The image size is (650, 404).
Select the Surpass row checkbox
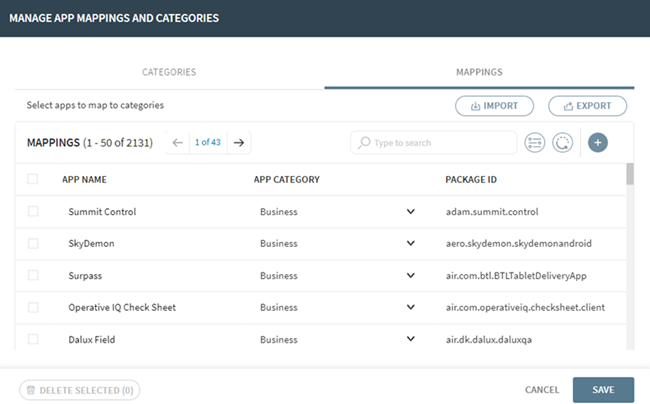(33, 275)
